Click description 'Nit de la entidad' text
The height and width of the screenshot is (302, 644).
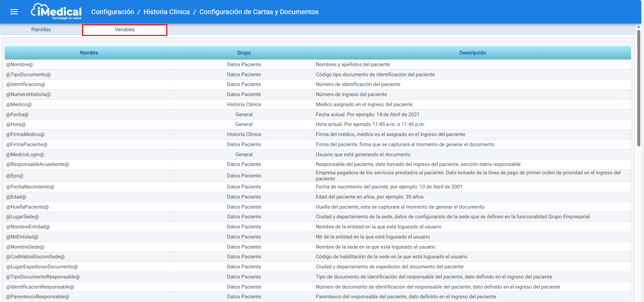[373, 237]
